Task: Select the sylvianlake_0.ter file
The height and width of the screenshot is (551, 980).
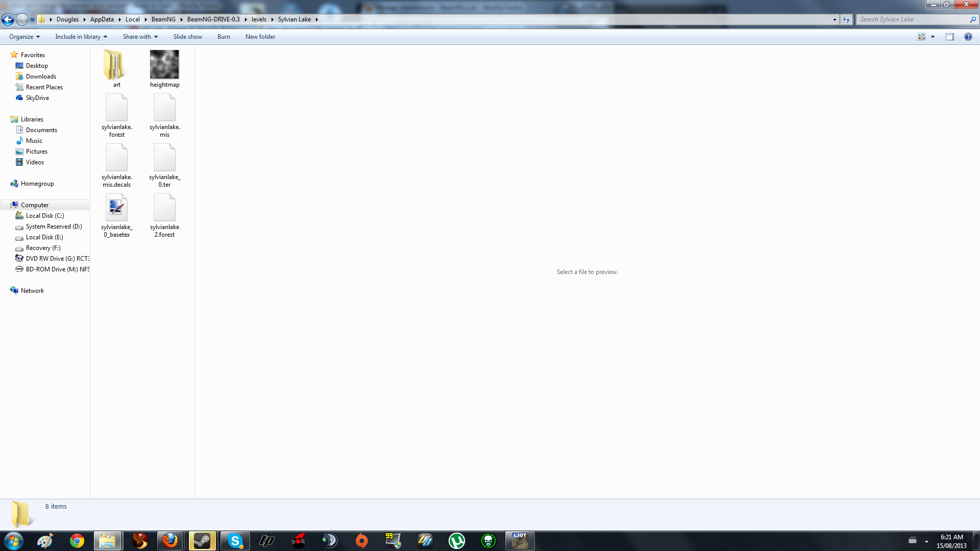Action: pyautogui.click(x=164, y=166)
